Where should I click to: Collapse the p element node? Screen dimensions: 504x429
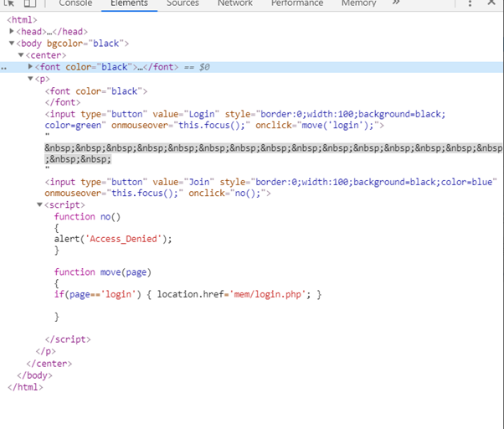30,79
